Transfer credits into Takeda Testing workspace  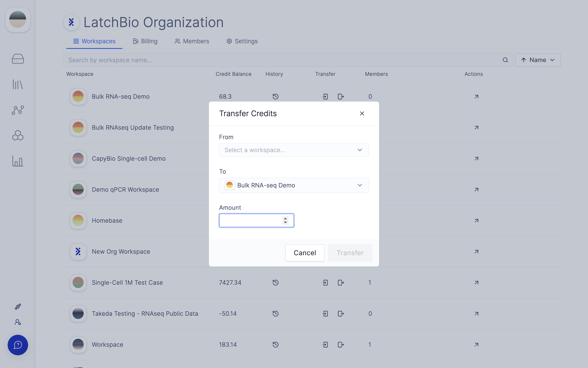pyautogui.click(x=325, y=313)
